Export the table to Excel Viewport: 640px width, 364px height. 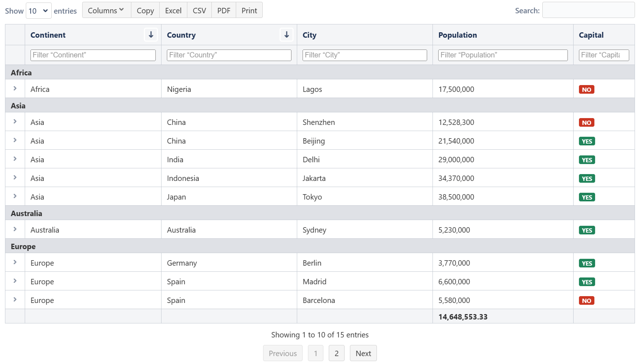coord(173,10)
